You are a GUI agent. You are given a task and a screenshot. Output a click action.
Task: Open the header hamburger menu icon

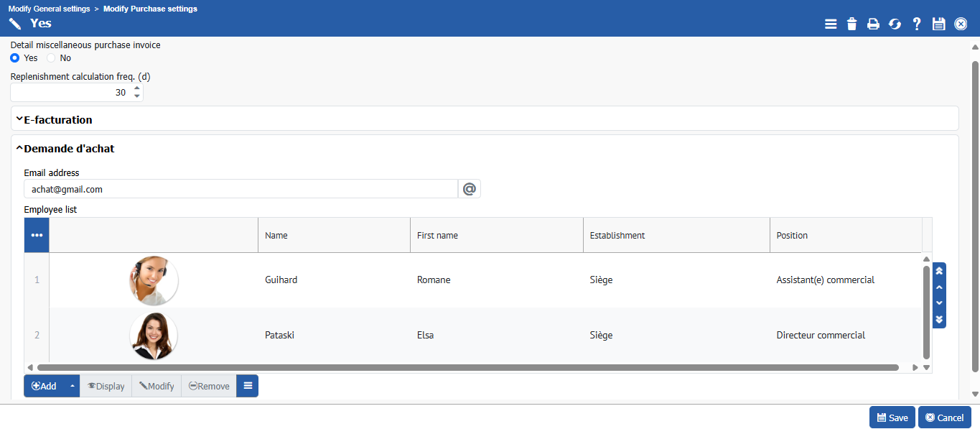coord(831,24)
